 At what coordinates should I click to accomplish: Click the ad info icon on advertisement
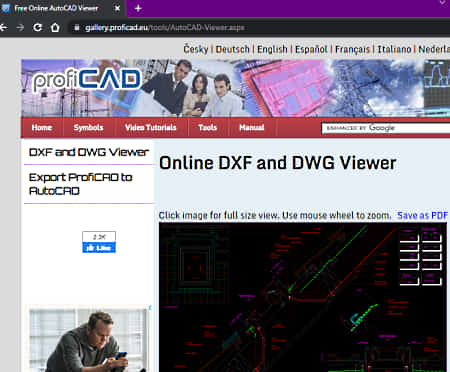150,308
